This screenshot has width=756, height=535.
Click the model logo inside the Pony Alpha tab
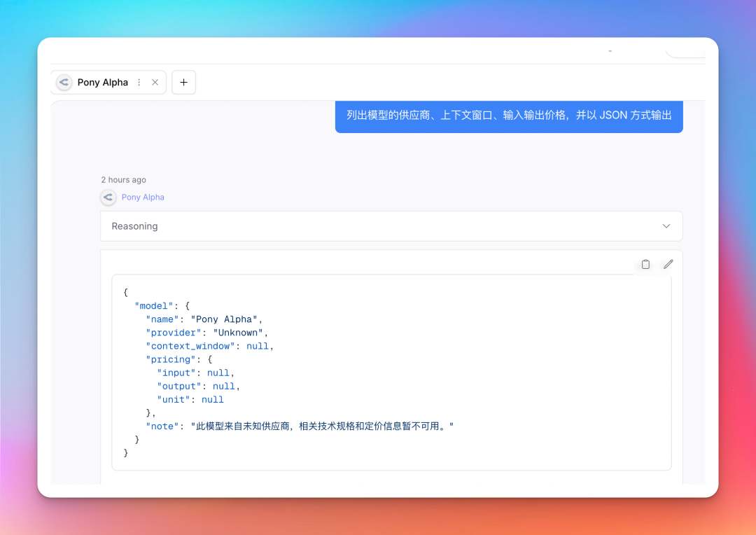[x=64, y=82]
